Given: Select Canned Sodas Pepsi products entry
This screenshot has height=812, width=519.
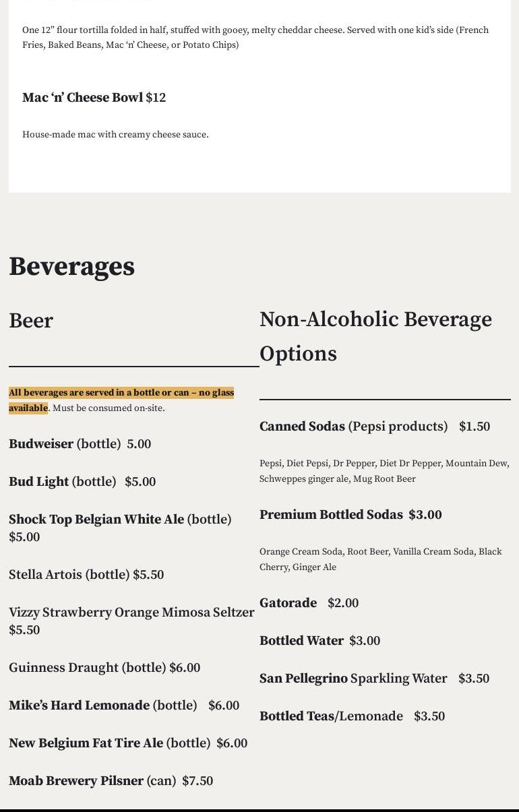Looking at the screenshot, I should pos(374,427).
